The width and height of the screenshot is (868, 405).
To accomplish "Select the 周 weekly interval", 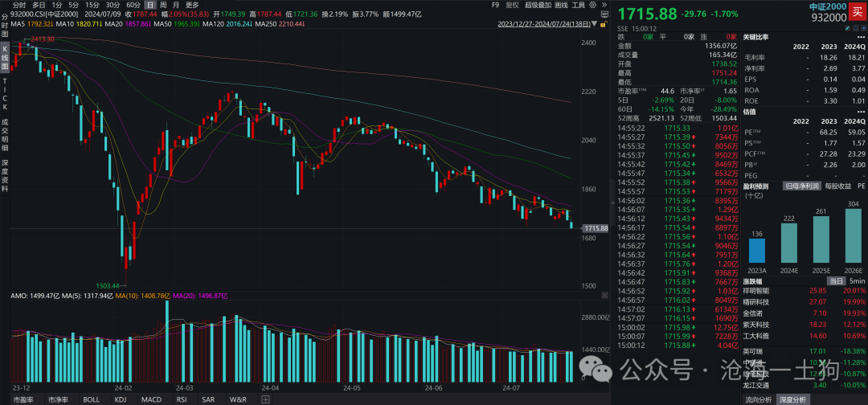I will 162,5.
